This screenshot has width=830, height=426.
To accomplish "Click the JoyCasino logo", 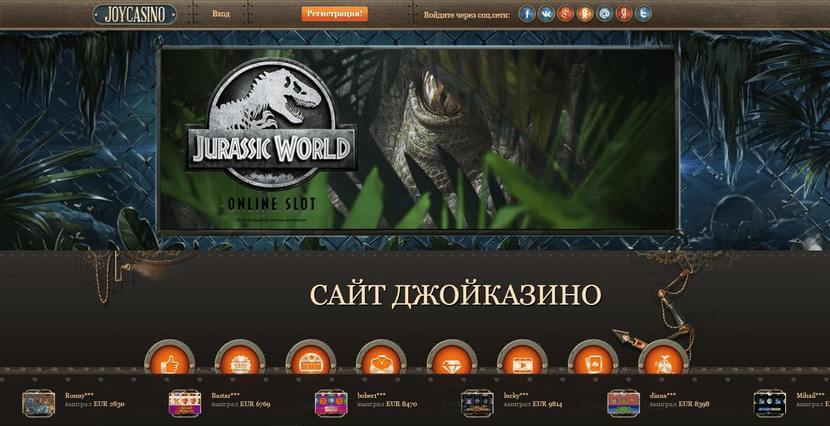I will pos(135,14).
